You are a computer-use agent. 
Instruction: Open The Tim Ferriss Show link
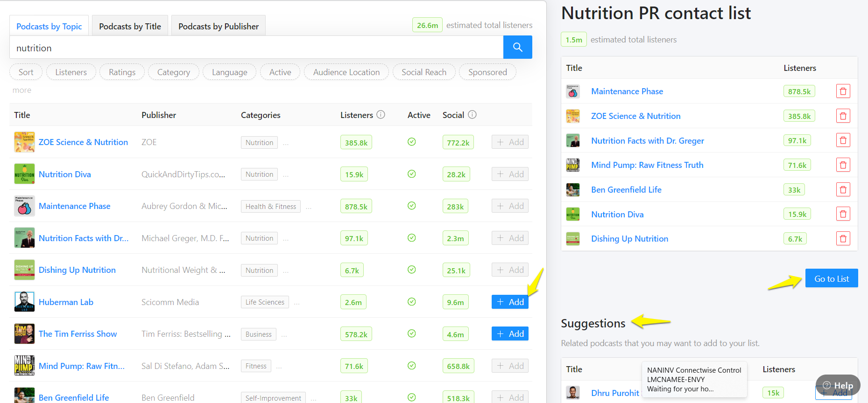click(78, 334)
